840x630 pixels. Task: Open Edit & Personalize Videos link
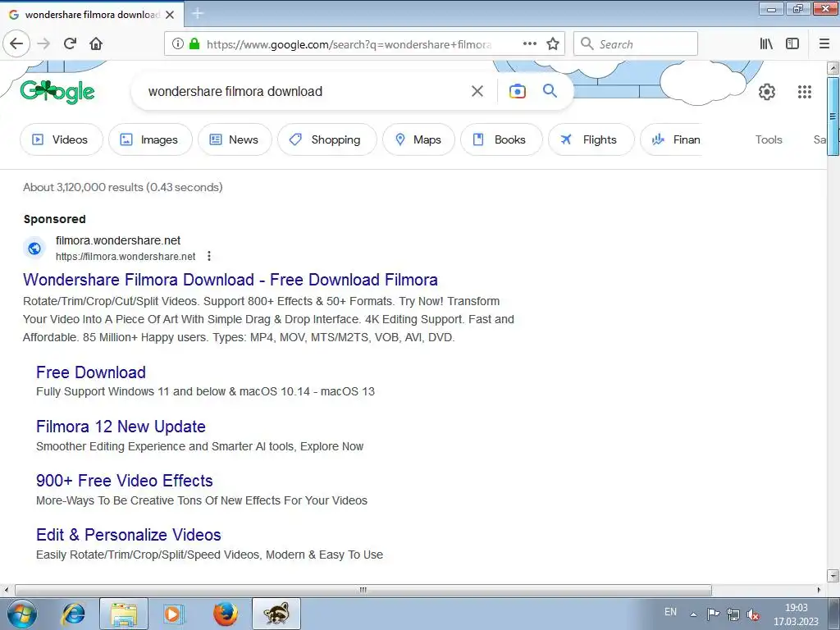coord(129,535)
